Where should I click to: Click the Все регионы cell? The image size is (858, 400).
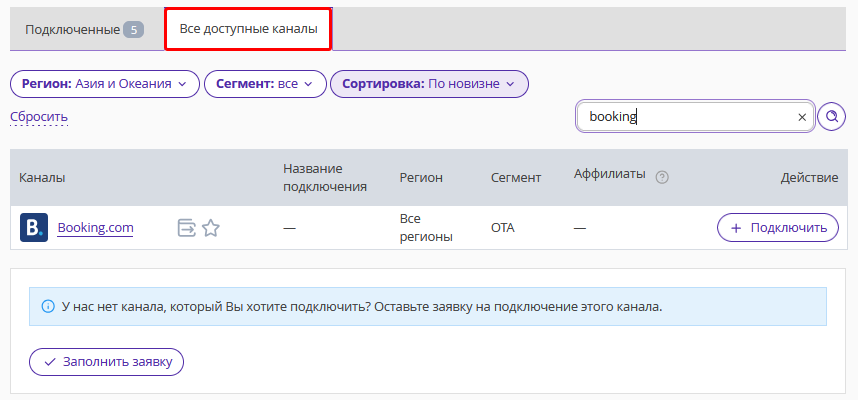[426, 228]
